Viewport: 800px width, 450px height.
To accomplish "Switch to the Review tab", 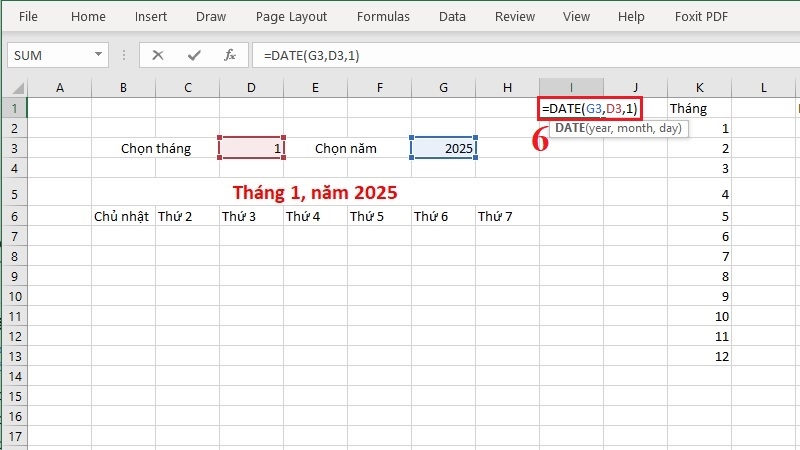I will (515, 16).
